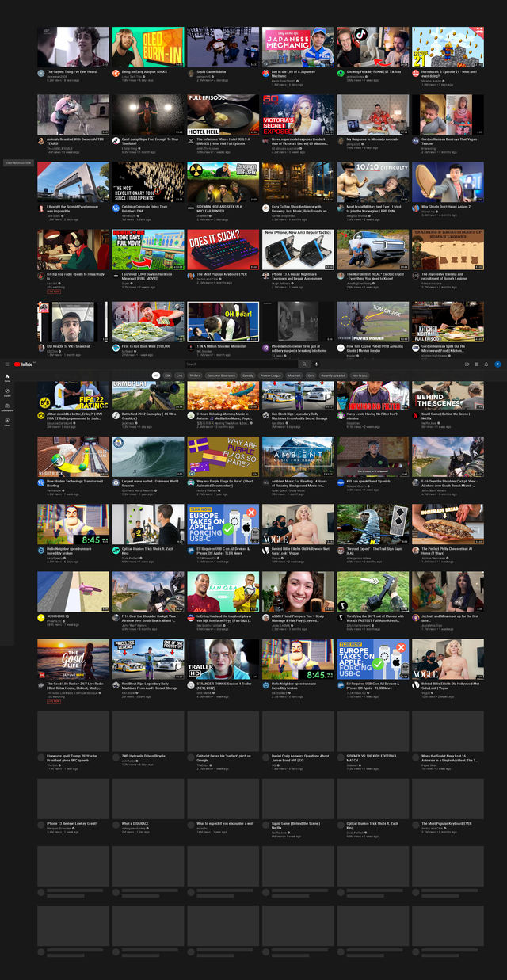
Task: Open "Battlefield 2042 Gameplay" video thumbnail
Action: coord(147,395)
